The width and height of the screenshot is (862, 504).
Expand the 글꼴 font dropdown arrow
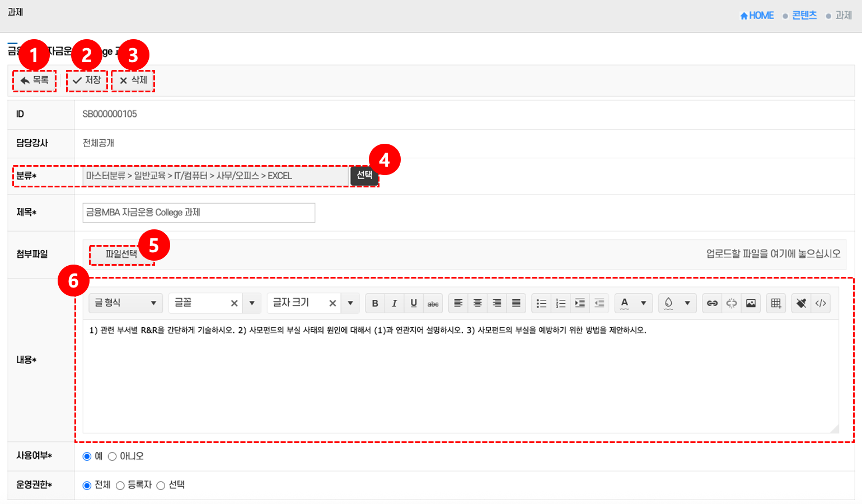coord(252,303)
